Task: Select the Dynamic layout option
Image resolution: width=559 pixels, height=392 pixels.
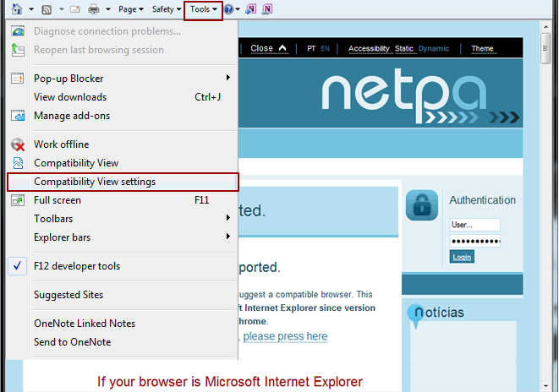Action: point(434,48)
